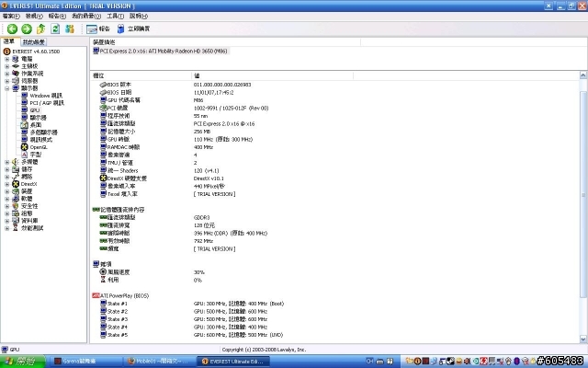Select the GPU item in the tree
Viewport: 588px width, 368px height.
[x=35, y=110]
